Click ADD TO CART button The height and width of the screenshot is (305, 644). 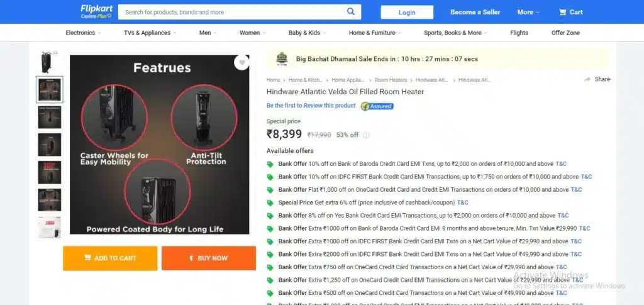pos(110,258)
